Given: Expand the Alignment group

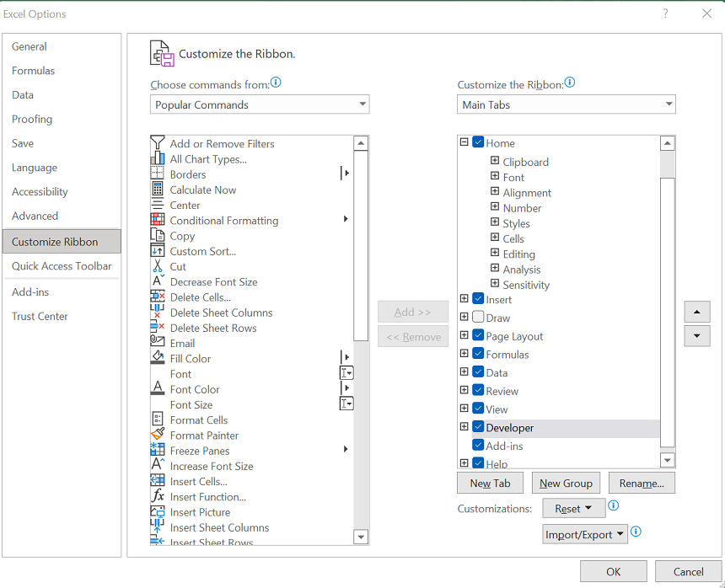Looking at the screenshot, I should [x=495, y=191].
